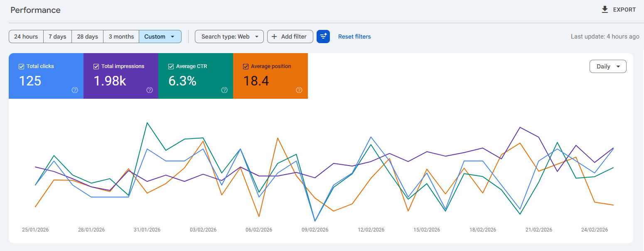Click the plus icon on Add filter

point(274,37)
